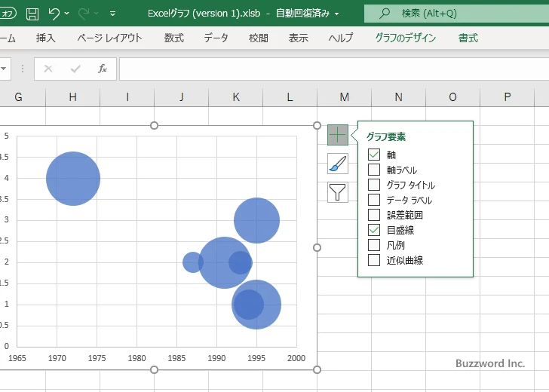
Task: Click the horizontal axis label 1970
Action: pos(57,358)
